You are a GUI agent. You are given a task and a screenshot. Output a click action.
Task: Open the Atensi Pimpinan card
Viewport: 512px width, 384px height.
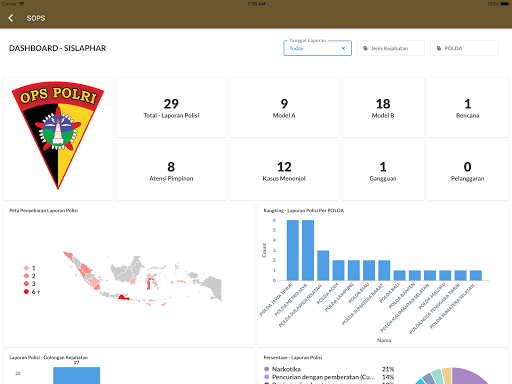(171, 170)
